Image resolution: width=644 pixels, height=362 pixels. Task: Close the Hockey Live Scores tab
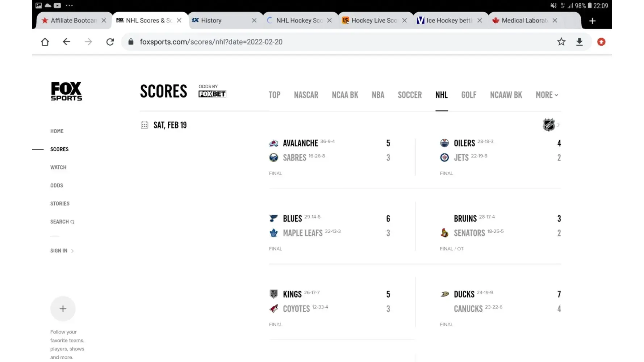[x=405, y=21]
